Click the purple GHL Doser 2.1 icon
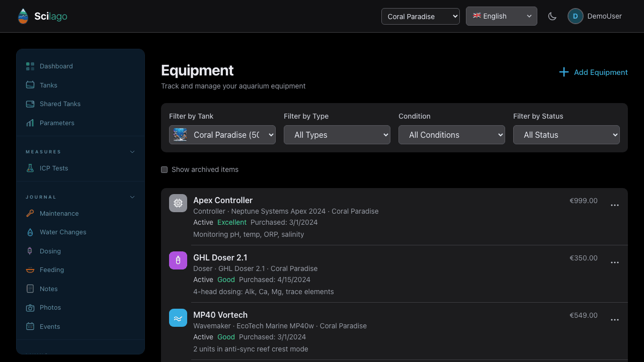The width and height of the screenshot is (644, 362). tap(178, 260)
